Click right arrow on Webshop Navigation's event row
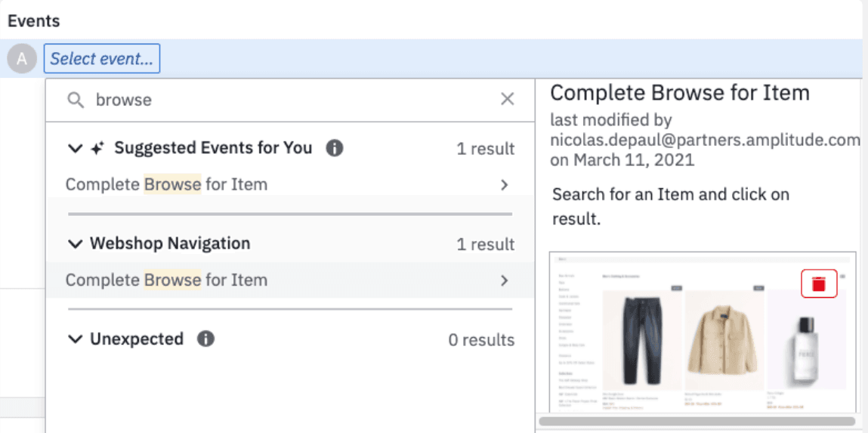This screenshot has width=868, height=433. pyautogui.click(x=504, y=280)
